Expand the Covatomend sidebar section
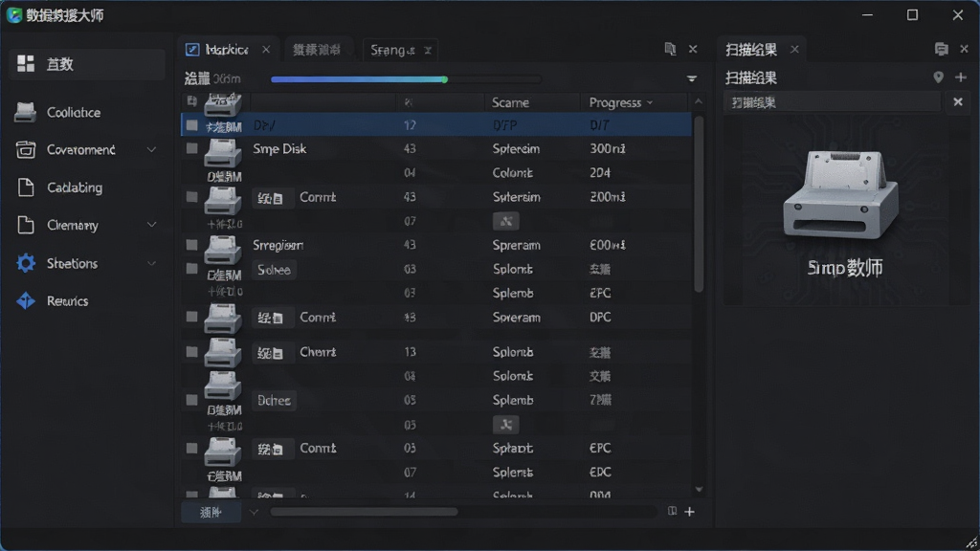 (x=151, y=150)
